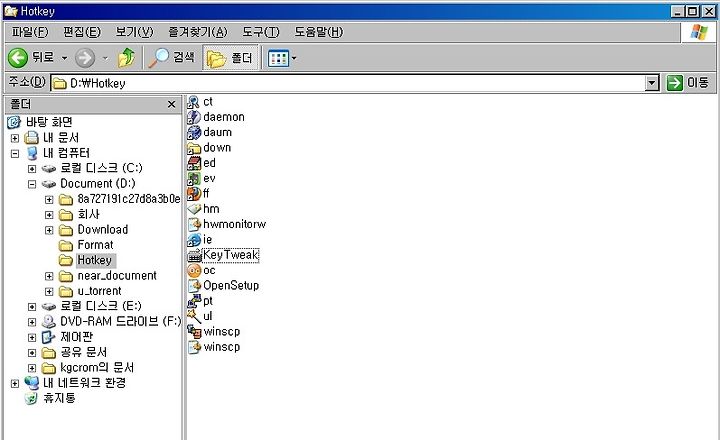This screenshot has width=720, height=440.
Task: Expand the 8a727191c27d8a3b0e folder node
Action: tap(49, 199)
